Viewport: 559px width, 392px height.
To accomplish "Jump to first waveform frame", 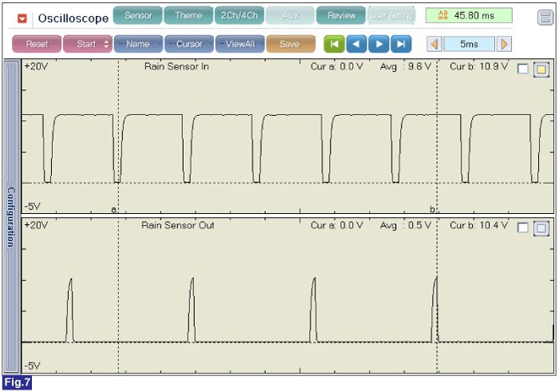I will tap(334, 44).
